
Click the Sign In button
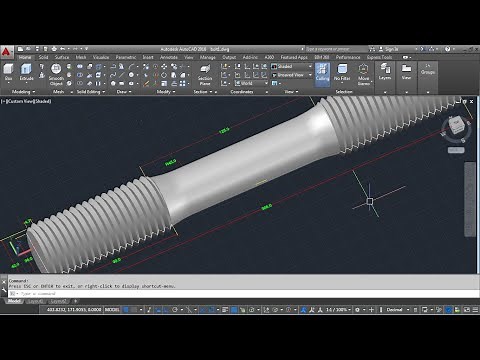point(389,49)
